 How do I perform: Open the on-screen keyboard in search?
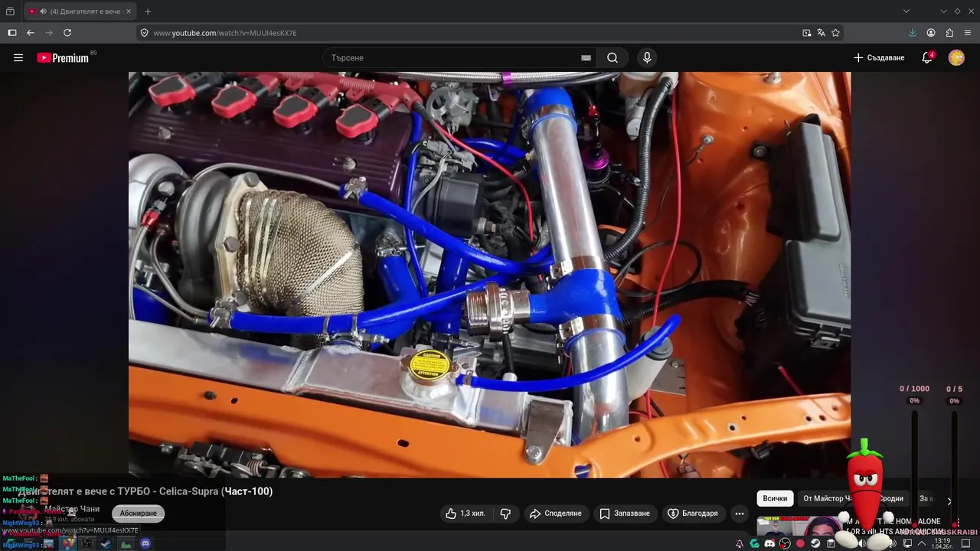click(586, 57)
